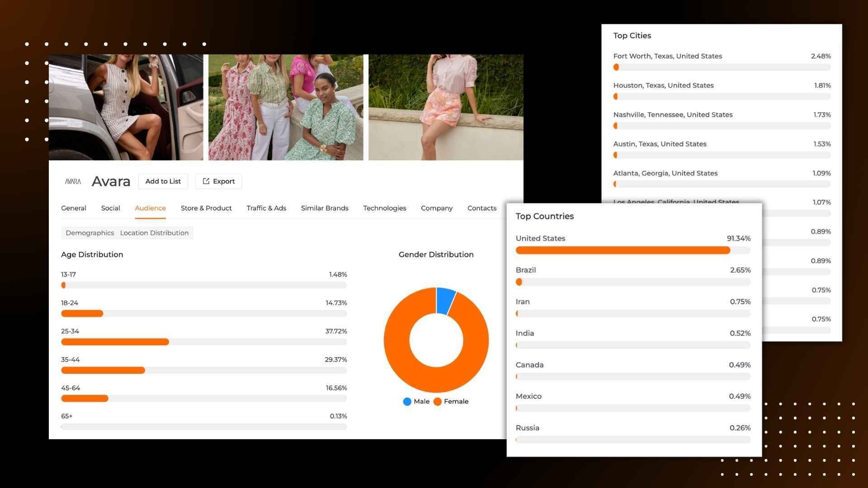Click the Avara brand name heading
868x488 pixels.
click(x=111, y=181)
